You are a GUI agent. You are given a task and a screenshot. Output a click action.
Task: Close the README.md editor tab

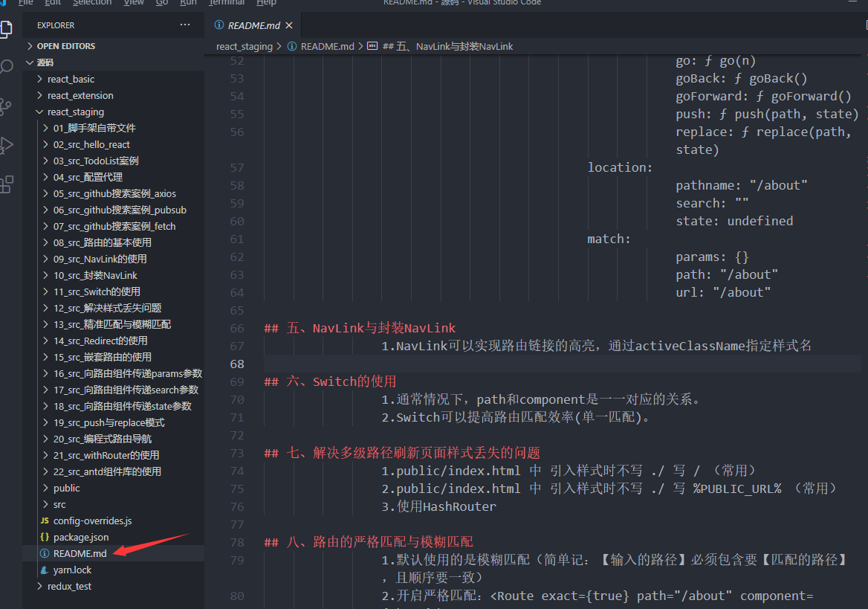click(289, 25)
